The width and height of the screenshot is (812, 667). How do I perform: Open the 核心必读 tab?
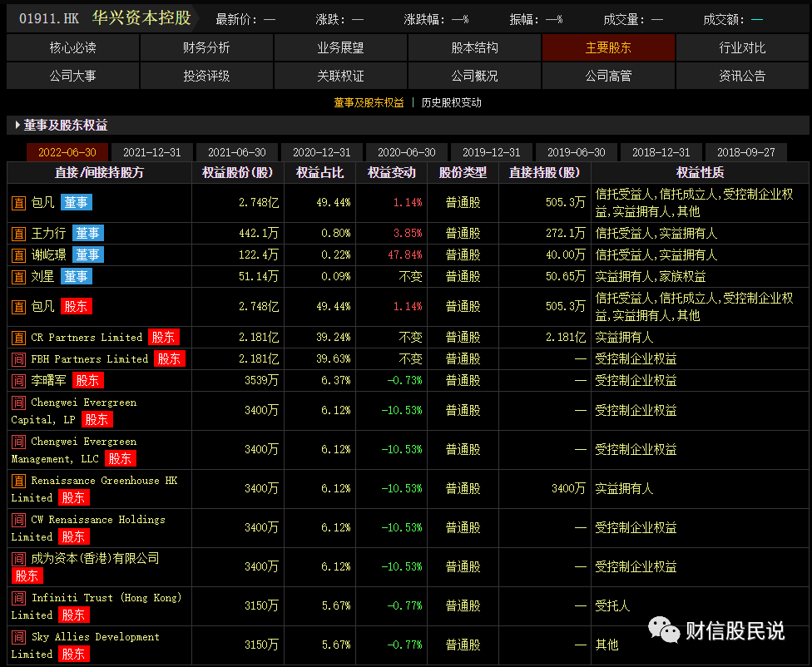72,47
